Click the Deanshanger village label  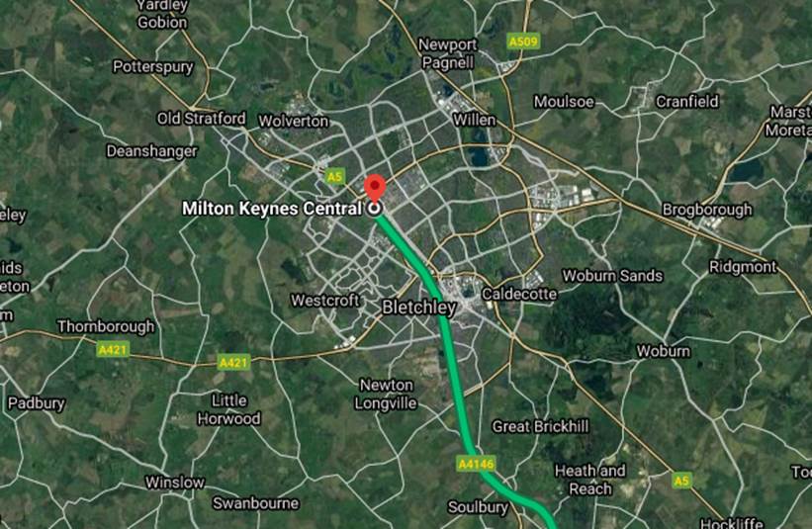[151, 151]
